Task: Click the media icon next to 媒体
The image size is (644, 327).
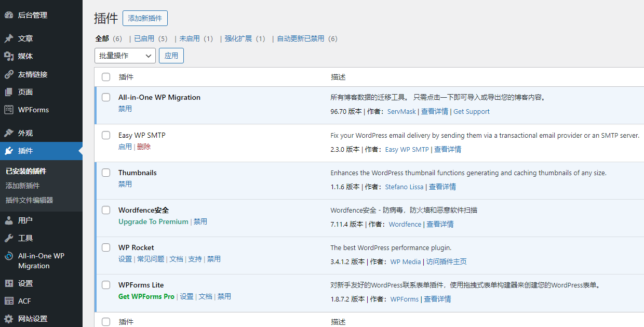Action: 9,56
